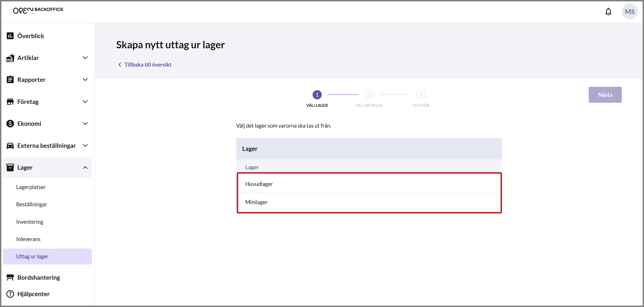The image size is (644, 307).
Task: Click the Externa beställningar car icon
Action: [10, 146]
